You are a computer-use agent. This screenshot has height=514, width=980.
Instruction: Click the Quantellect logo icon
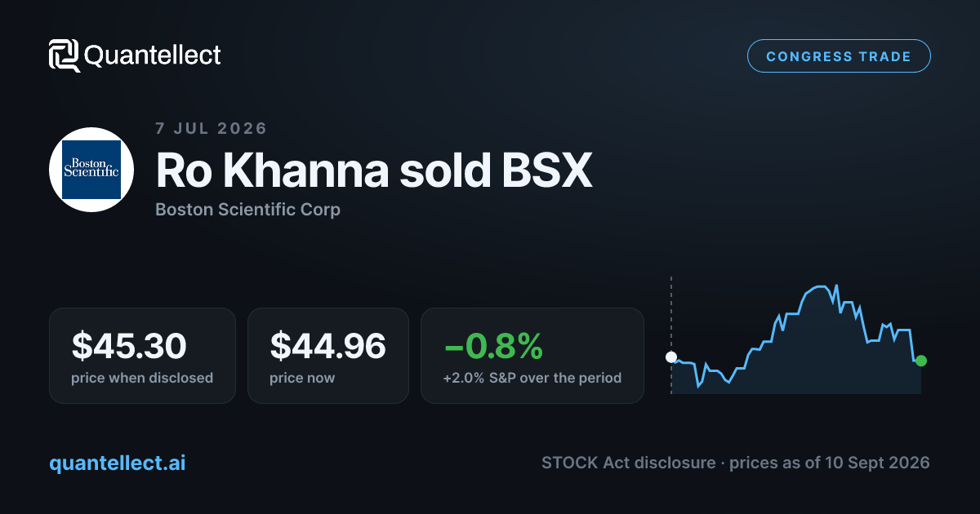(x=65, y=55)
